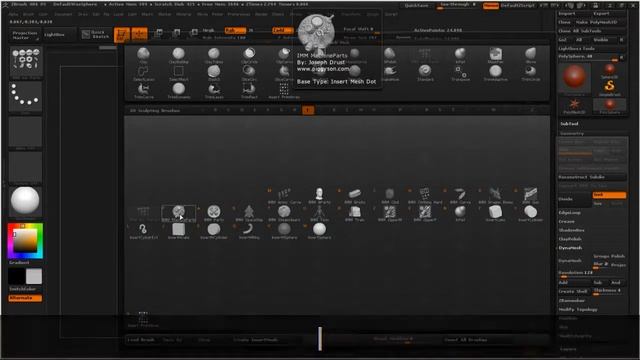
Task: Adjust the DynaMesh Resolution slider
Action: click(x=591, y=273)
